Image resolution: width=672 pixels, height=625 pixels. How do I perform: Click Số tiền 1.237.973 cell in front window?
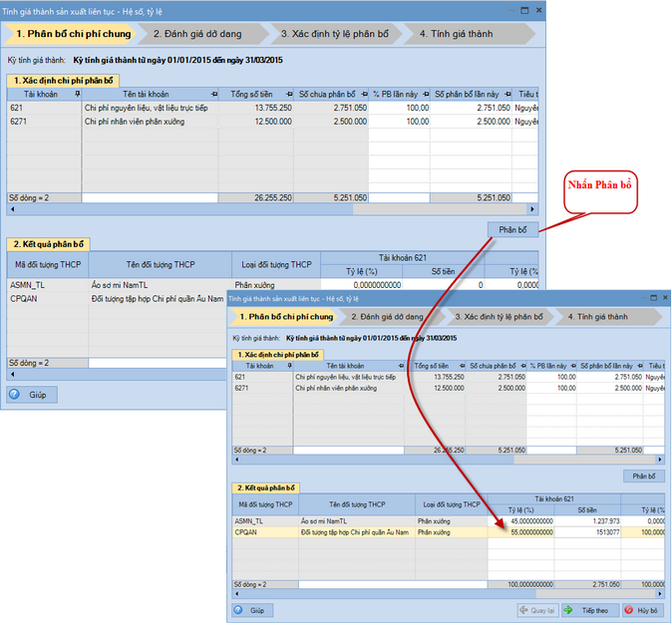coord(587,521)
